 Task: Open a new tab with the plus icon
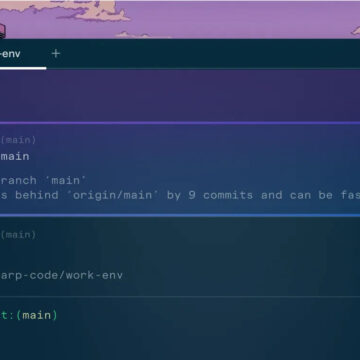pyautogui.click(x=56, y=53)
